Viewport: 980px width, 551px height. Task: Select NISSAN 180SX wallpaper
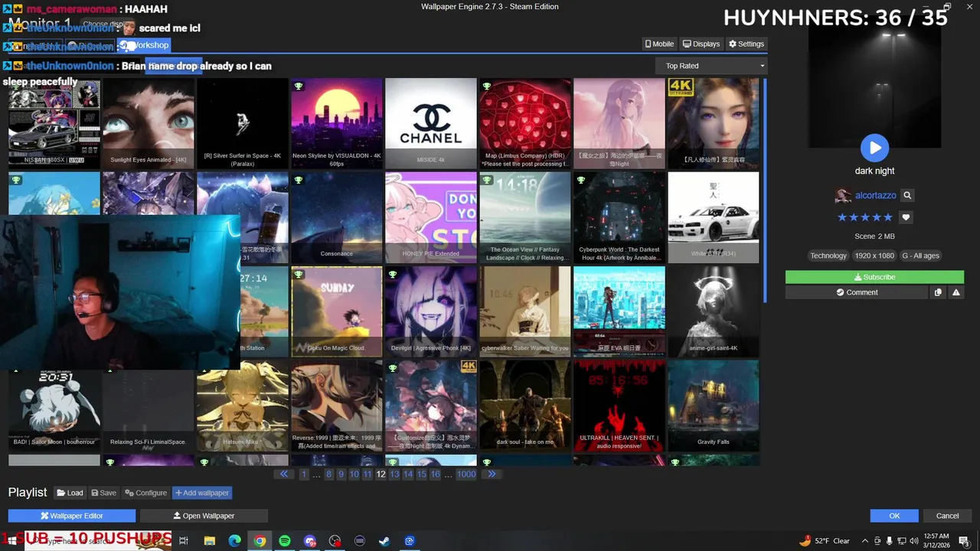54,123
